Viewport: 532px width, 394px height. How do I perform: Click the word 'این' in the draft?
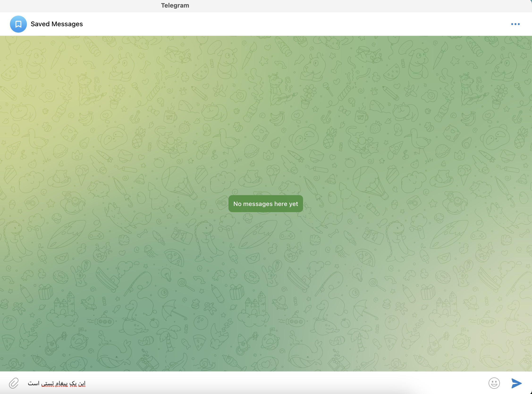(82, 384)
